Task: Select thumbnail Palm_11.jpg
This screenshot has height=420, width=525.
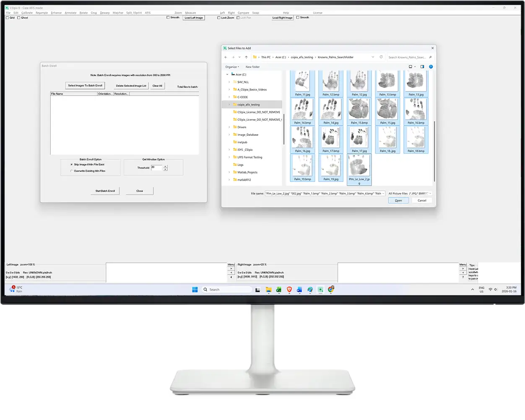Action: click(x=302, y=84)
